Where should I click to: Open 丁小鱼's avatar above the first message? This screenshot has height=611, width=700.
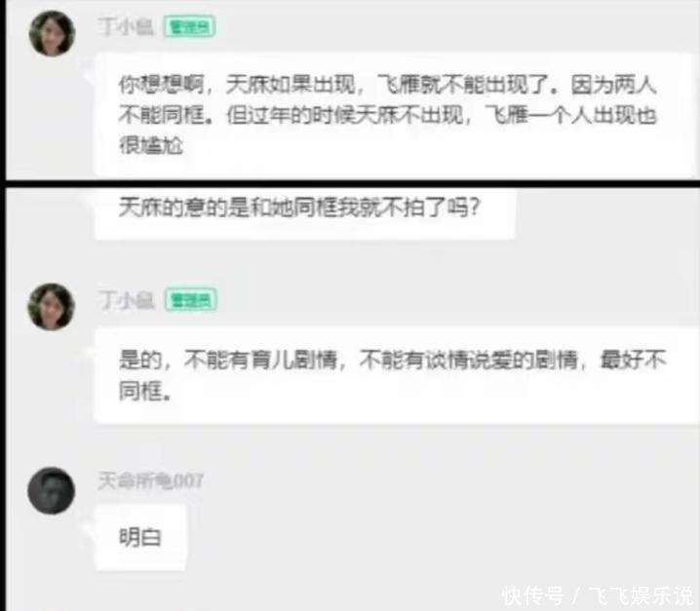52,33
